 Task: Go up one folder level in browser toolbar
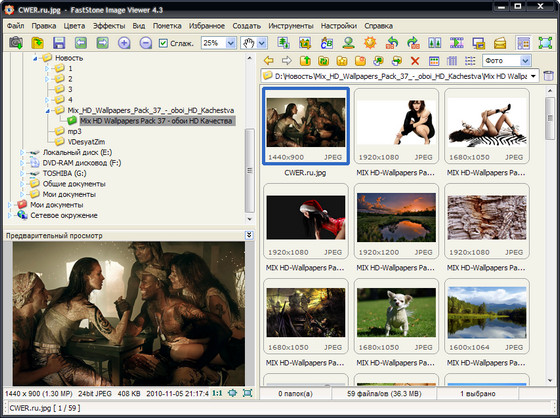pos(305,61)
